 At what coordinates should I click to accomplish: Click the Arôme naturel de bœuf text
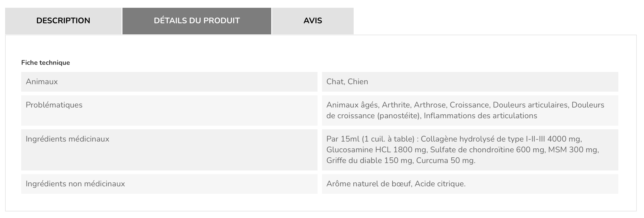pyautogui.click(x=369, y=184)
